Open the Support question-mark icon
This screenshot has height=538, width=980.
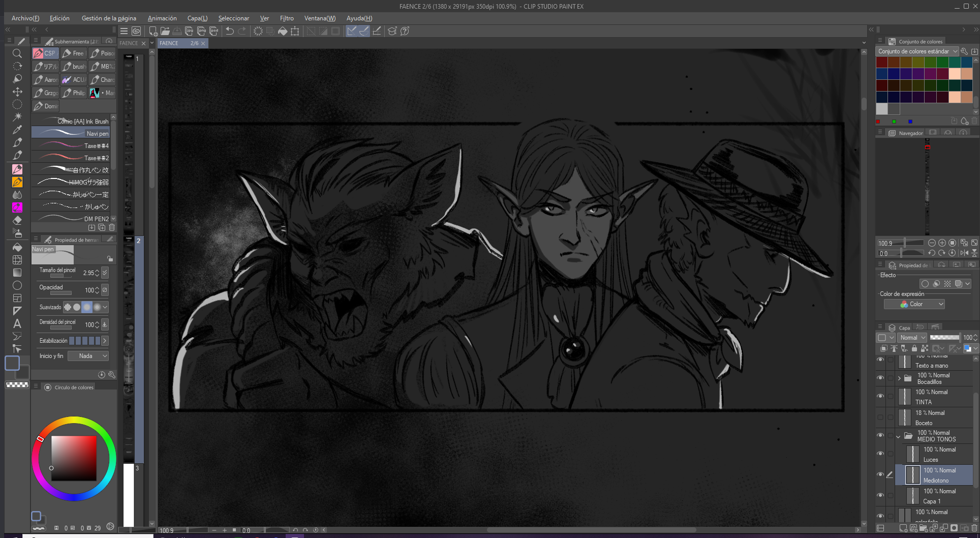pyautogui.click(x=405, y=31)
